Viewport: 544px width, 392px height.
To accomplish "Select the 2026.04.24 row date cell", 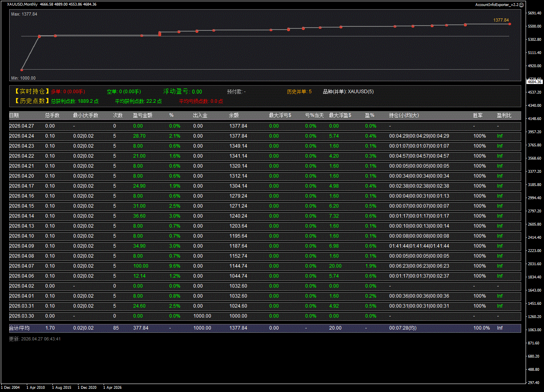I will (x=22, y=136).
